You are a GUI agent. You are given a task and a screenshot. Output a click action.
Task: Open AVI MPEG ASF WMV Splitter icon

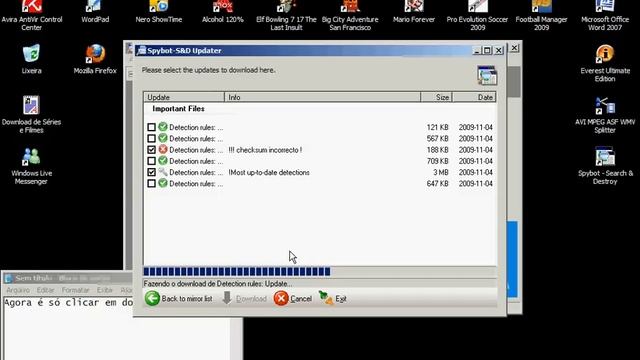coord(605,115)
